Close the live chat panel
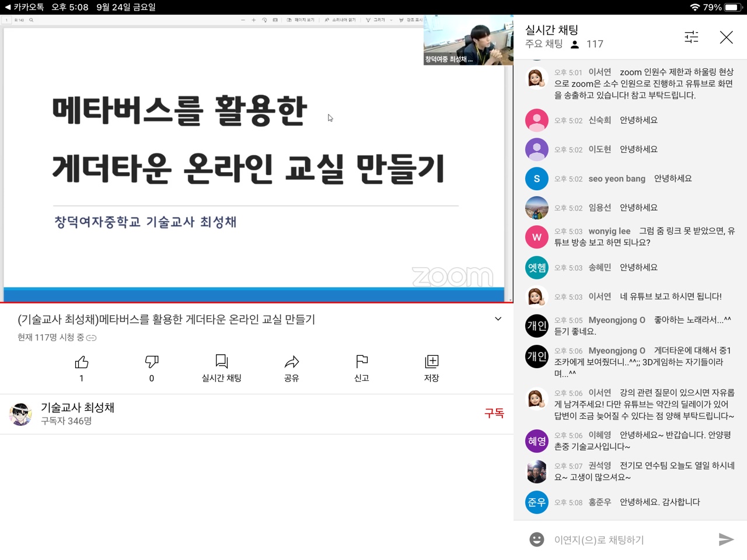Viewport: 747px width, 560px height. pyautogui.click(x=726, y=37)
